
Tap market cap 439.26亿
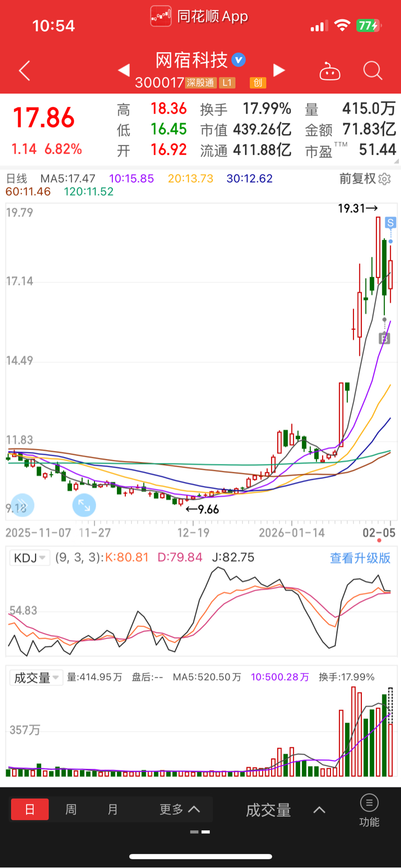[262, 129]
